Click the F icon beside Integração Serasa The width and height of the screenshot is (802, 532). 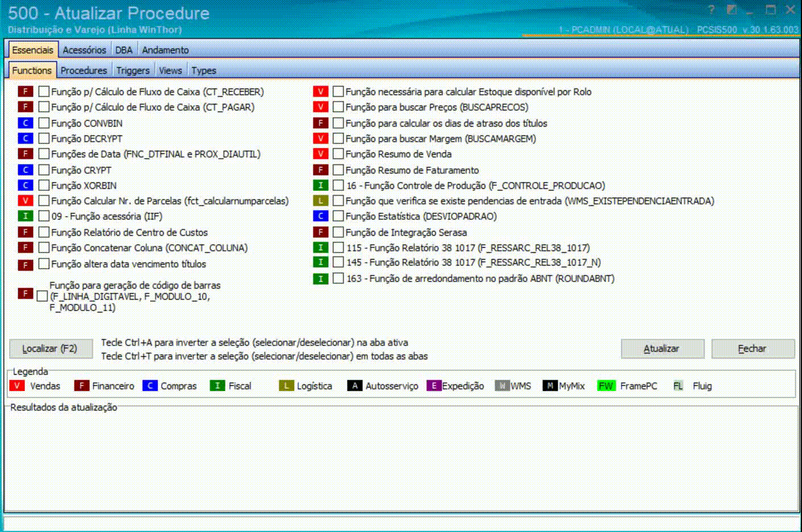click(x=321, y=232)
